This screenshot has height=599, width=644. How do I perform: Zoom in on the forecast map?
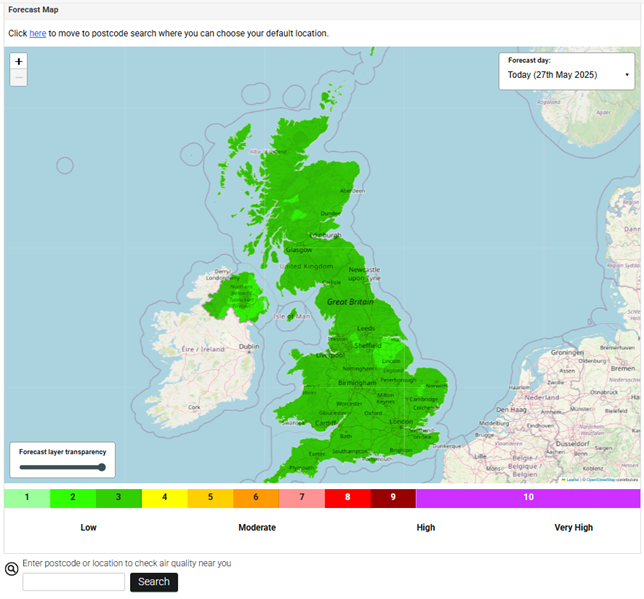tap(18, 62)
